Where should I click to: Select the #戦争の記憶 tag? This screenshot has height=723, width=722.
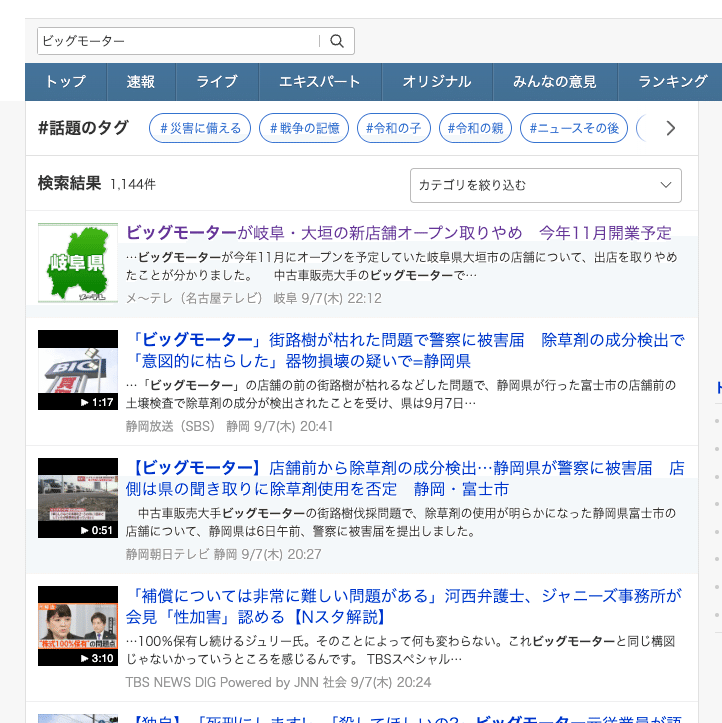tap(304, 128)
